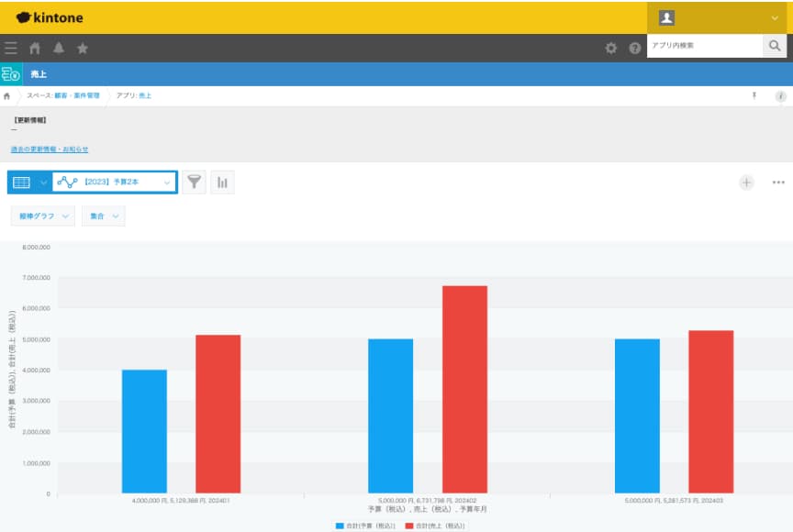The image size is (793, 532).
Task: Open the 集合 display mode dropdown
Action: coord(103,216)
